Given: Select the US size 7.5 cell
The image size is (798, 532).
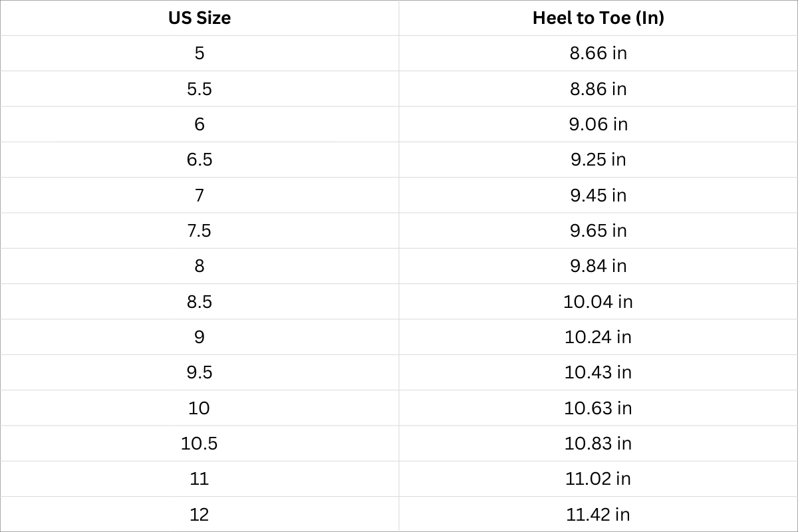Looking at the screenshot, I should [x=199, y=231].
